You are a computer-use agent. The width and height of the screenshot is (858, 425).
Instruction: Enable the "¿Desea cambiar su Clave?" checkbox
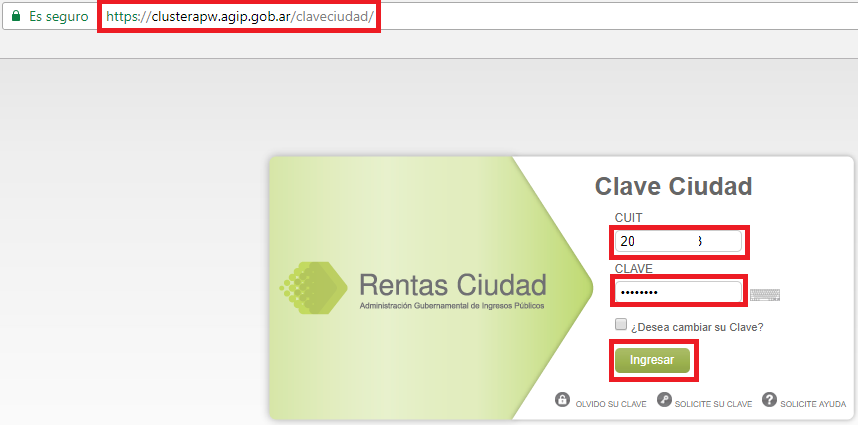621,325
